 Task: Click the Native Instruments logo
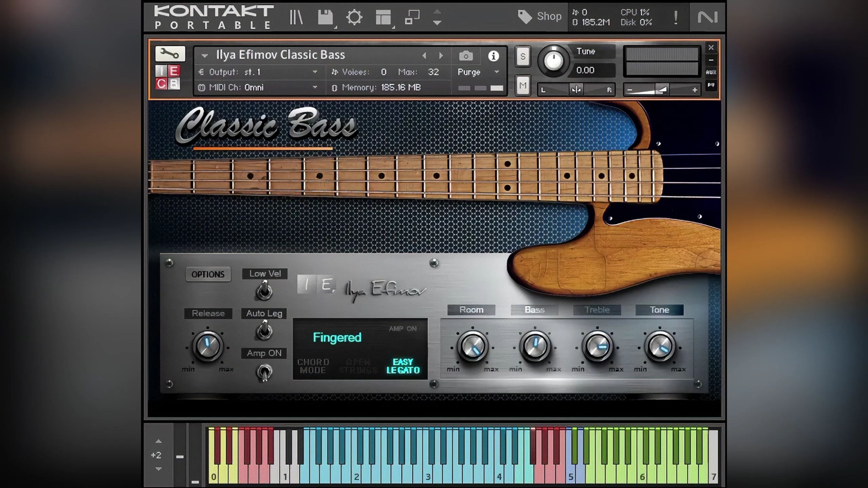(x=708, y=17)
